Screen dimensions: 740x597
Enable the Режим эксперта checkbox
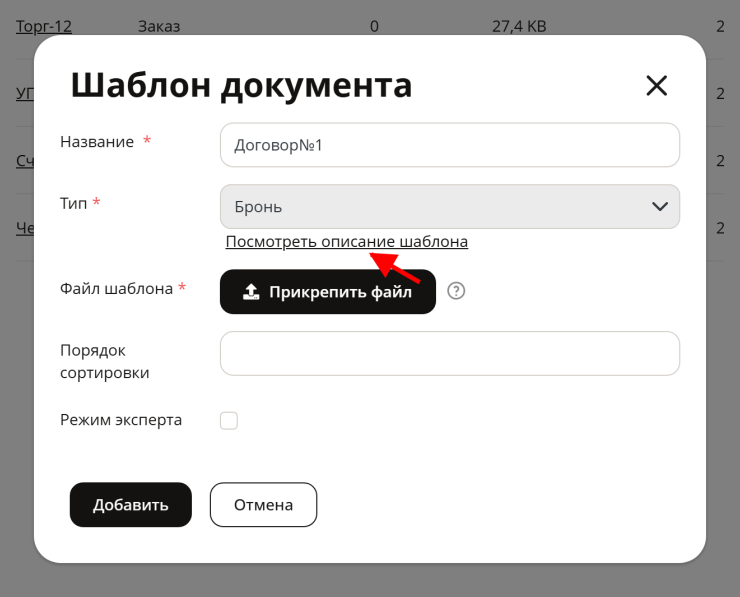(x=229, y=420)
